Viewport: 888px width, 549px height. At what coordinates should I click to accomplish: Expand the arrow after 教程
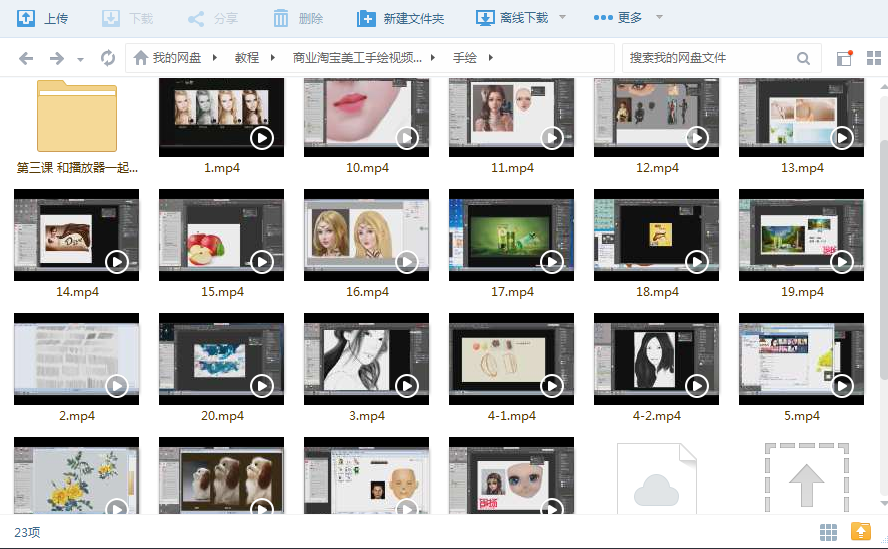[273, 57]
